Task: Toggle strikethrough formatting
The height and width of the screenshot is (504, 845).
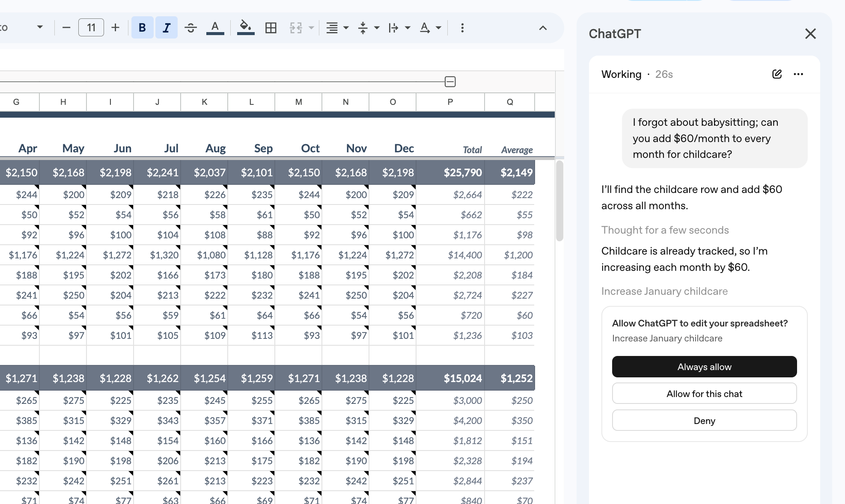Action: [x=190, y=28]
